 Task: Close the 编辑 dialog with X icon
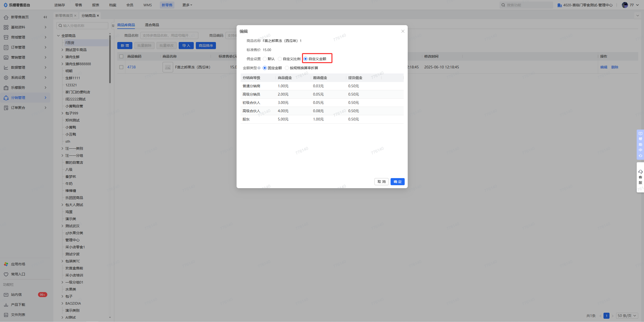pyautogui.click(x=403, y=31)
